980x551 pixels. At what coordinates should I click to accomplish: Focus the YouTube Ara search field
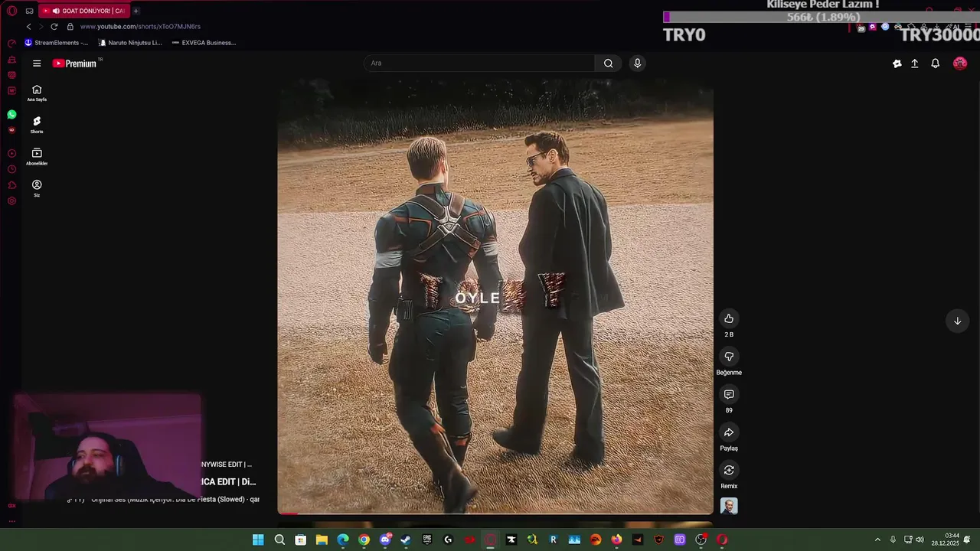click(x=479, y=64)
